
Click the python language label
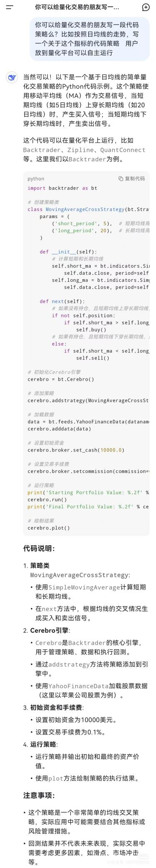36,178
